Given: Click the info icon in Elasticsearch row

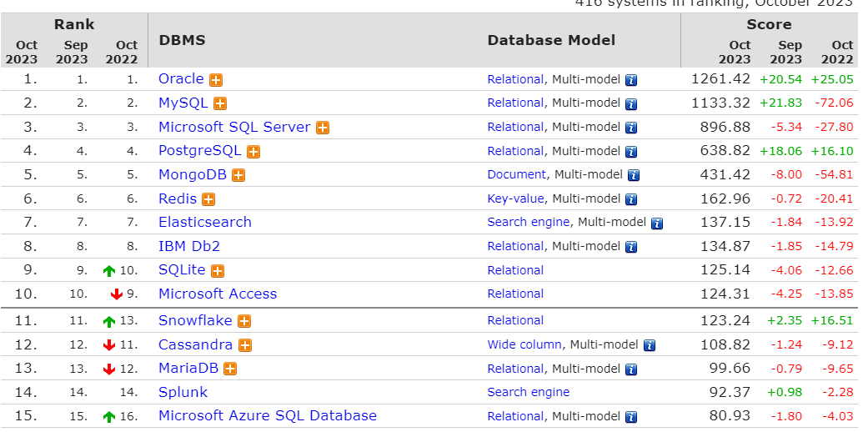Looking at the screenshot, I should pyautogui.click(x=657, y=224).
